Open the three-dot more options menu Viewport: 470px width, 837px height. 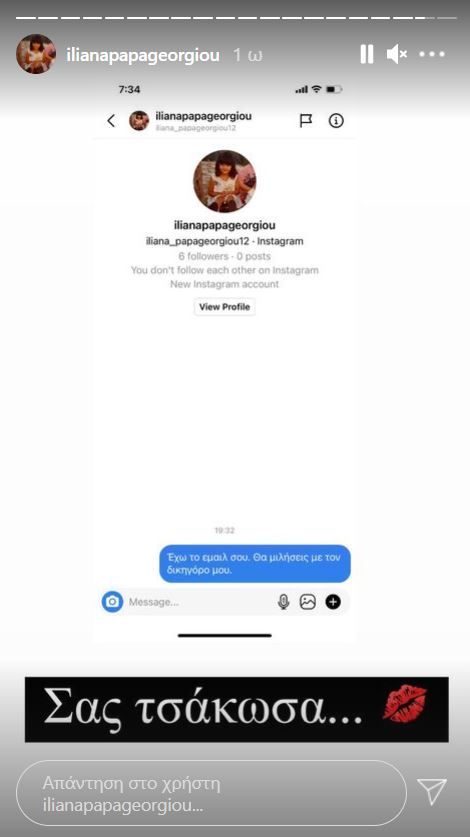click(x=432, y=54)
